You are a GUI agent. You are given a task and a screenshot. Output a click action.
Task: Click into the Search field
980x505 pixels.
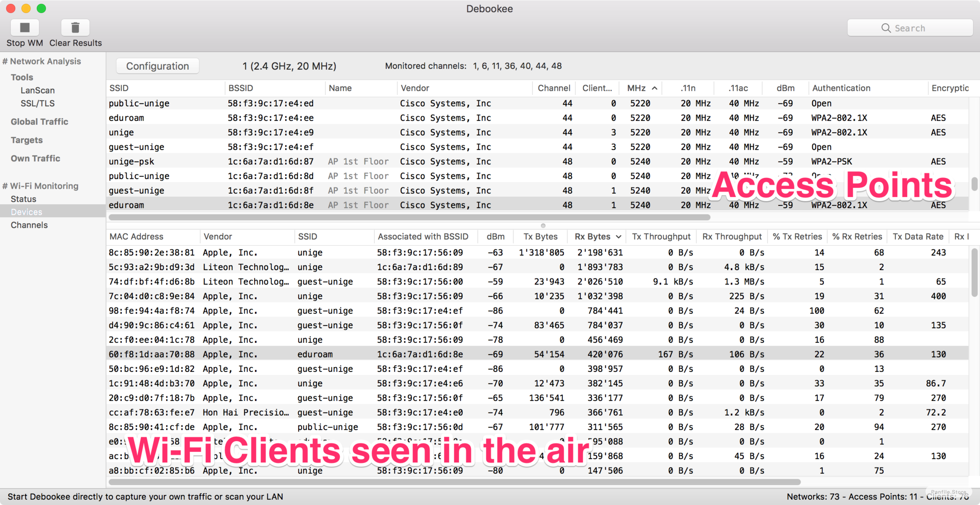click(x=910, y=28)
